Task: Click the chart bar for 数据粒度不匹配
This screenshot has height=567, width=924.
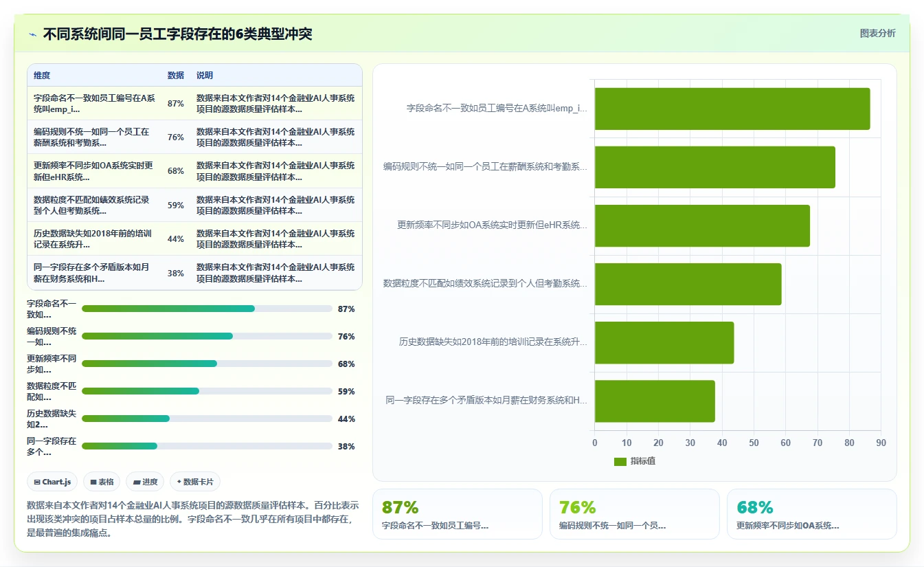Action: coord(688,284)
